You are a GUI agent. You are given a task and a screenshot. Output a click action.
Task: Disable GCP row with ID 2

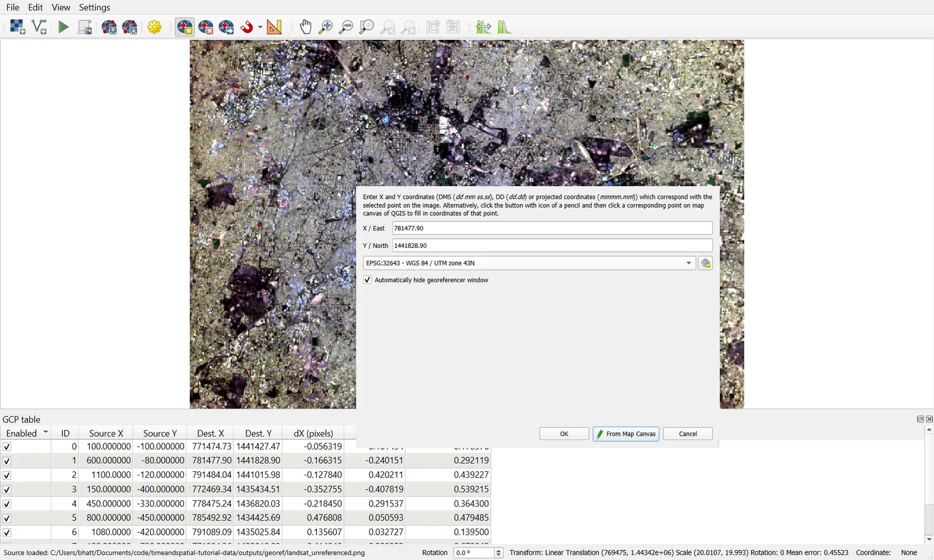(x=7, y=475)
